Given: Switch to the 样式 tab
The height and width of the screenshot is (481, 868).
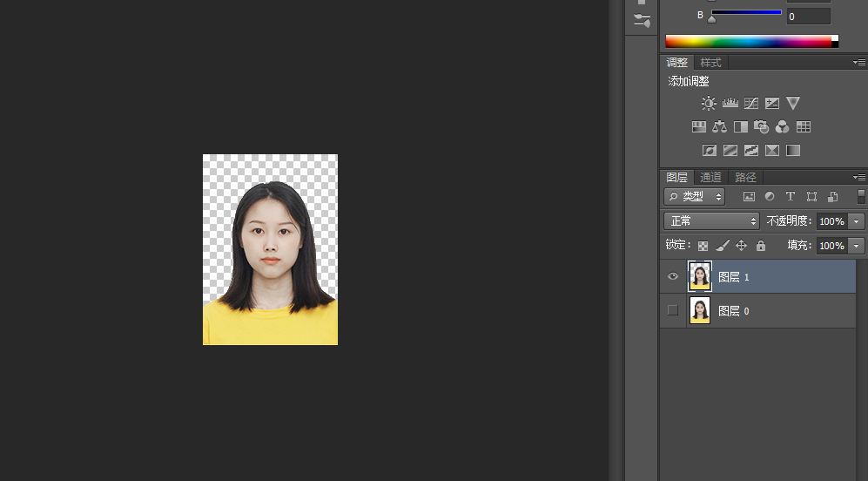Looking at the screenshot, I should pos(710,62).
